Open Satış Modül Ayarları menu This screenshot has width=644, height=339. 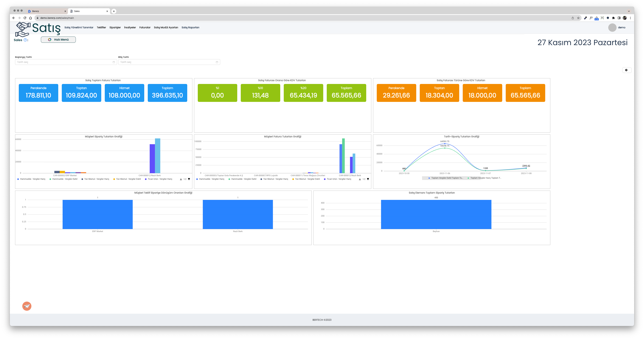click(166, 28)
